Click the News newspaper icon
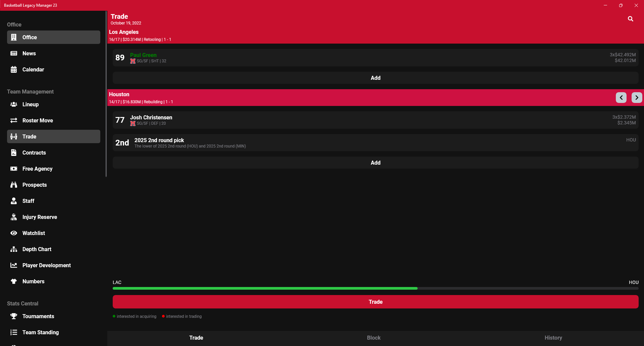644x346 pixels. coord(14,53)
